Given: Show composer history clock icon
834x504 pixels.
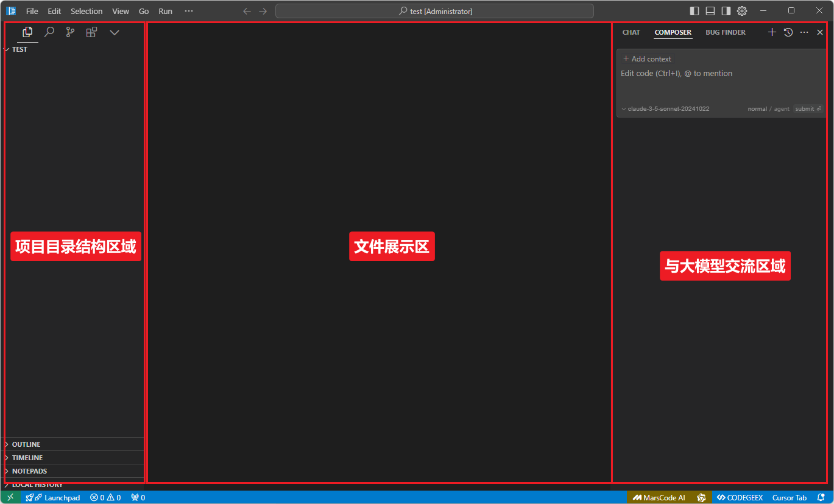Looking at the screenshot, I should pos(788,32).
